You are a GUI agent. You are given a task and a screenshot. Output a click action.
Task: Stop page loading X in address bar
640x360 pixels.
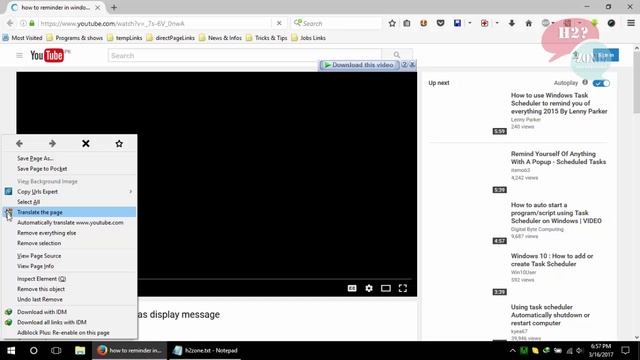tap(279, 23)
